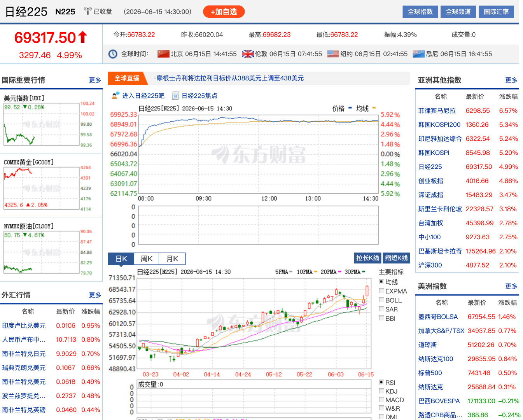Open 更多 in 美洲指数 section

click(x=511, y=286)
